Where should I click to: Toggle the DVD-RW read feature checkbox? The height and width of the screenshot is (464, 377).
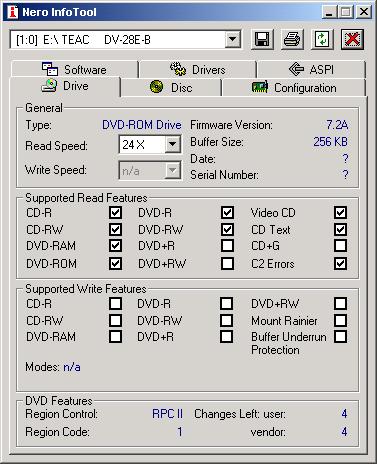pos(227,229)
